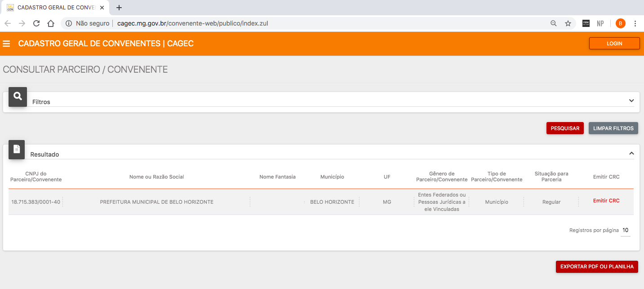Image resolution: width=644 pixels, height=289 pixels.
Task: Go to browser home page icon
Action: [51, 23]
